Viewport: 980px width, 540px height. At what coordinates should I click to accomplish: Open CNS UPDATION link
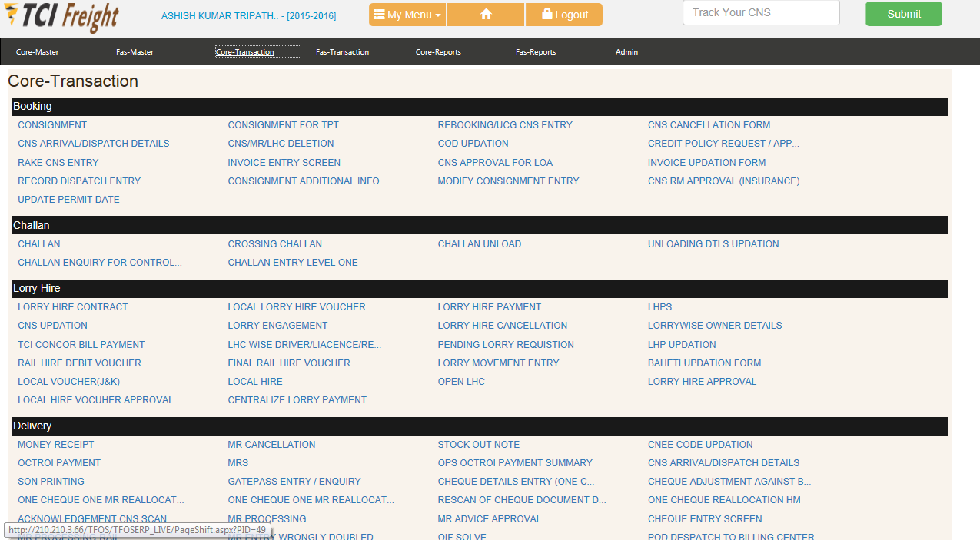53,326
